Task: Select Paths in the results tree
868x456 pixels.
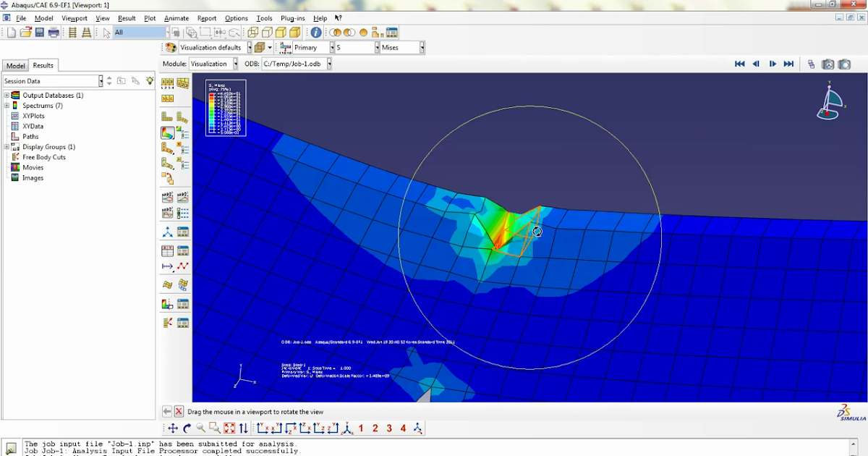Action: click(x=30, y=137)
